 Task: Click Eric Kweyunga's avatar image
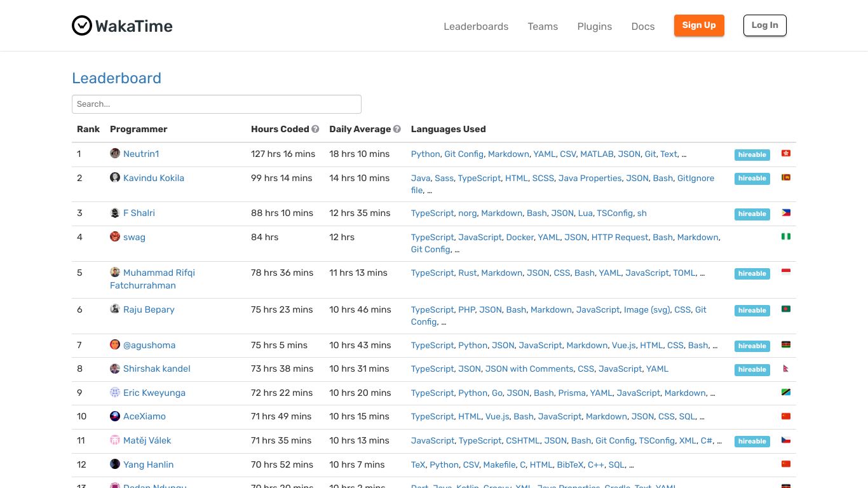click(115, 392)
